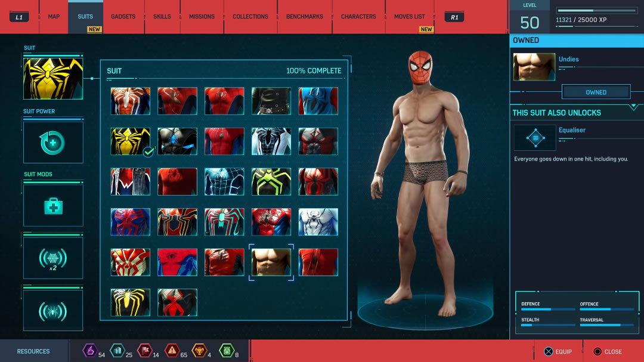The width and height of the screenshot is (644, 362).
Task: Select the black suit with blue lights
Action: (x=178, y=141)
